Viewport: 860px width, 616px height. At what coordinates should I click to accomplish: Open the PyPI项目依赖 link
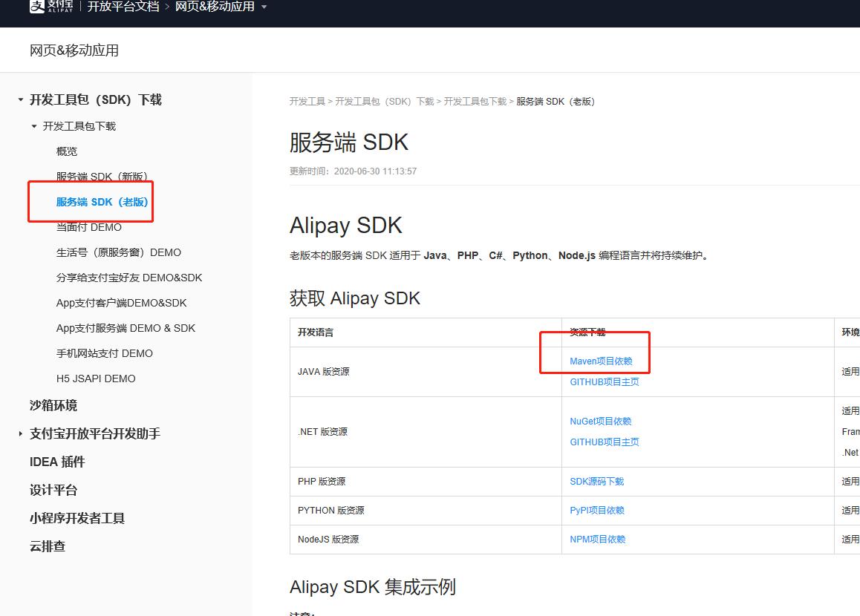597,510
